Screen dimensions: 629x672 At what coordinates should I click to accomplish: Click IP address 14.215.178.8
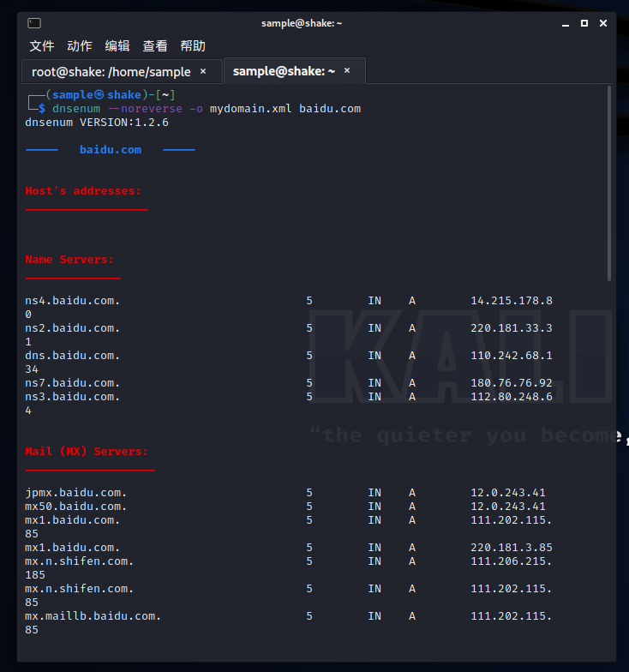click(512, 301)
